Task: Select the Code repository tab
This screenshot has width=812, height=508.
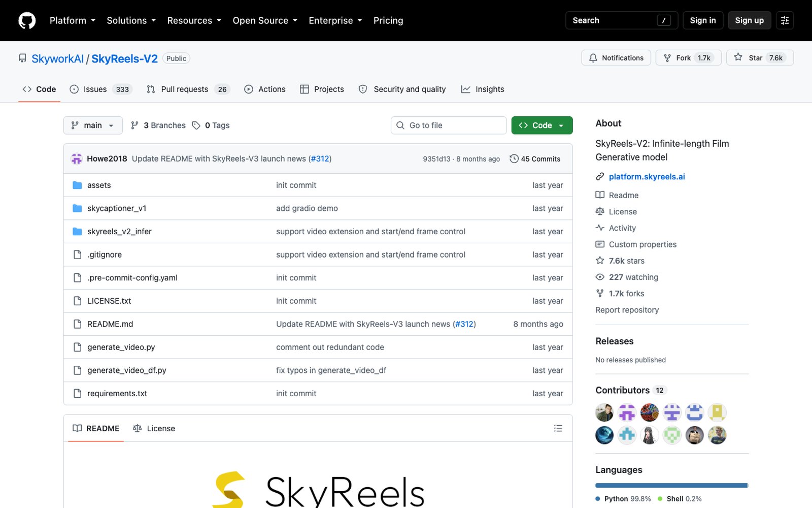Action: pos(39,89)
